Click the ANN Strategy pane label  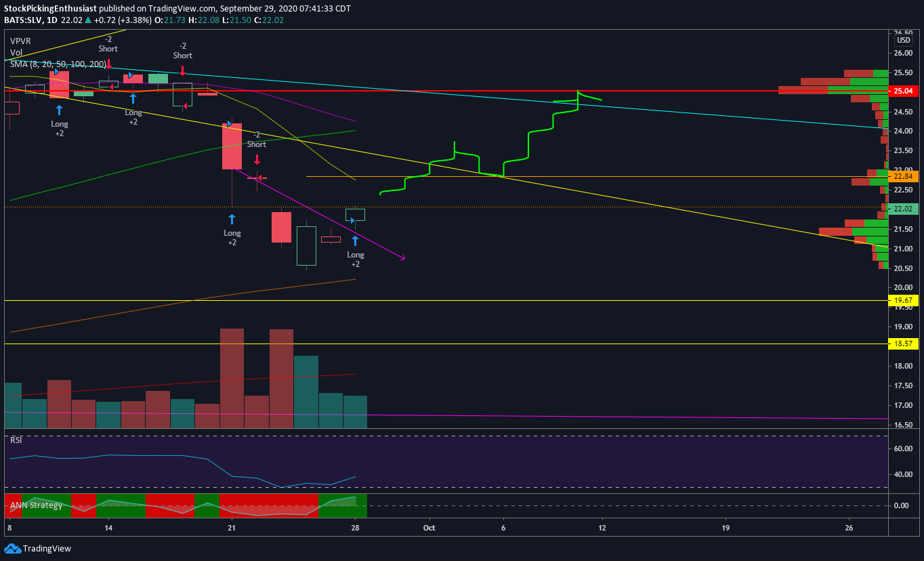tap(35, 505)
